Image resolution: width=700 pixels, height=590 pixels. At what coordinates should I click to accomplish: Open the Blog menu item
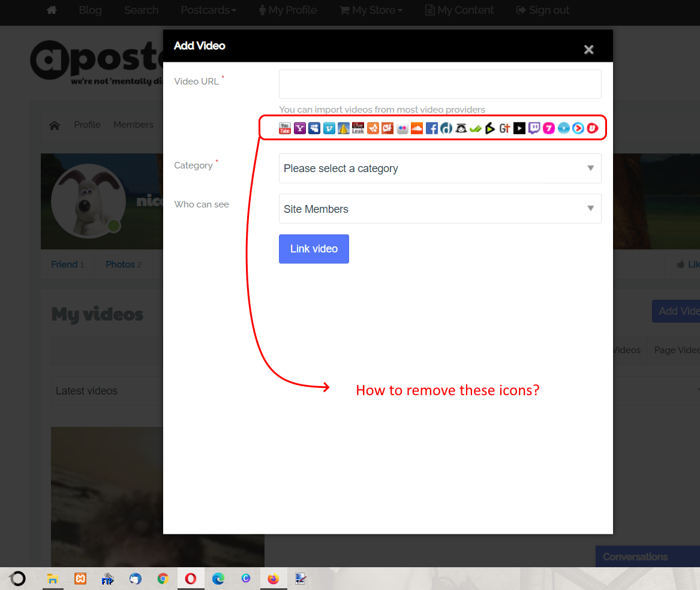pos(90,10)
